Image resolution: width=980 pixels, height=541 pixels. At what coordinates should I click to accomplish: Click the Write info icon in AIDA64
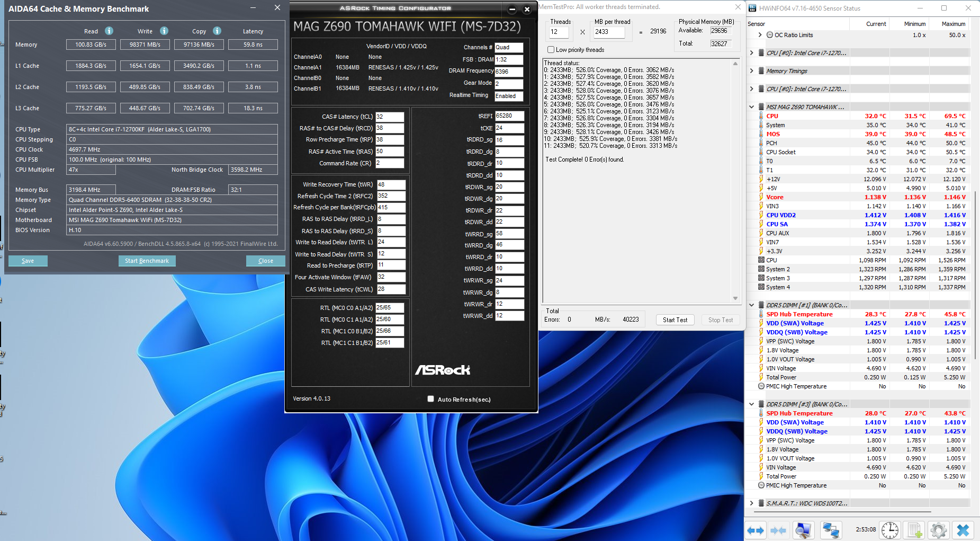[x=164, y=31]
